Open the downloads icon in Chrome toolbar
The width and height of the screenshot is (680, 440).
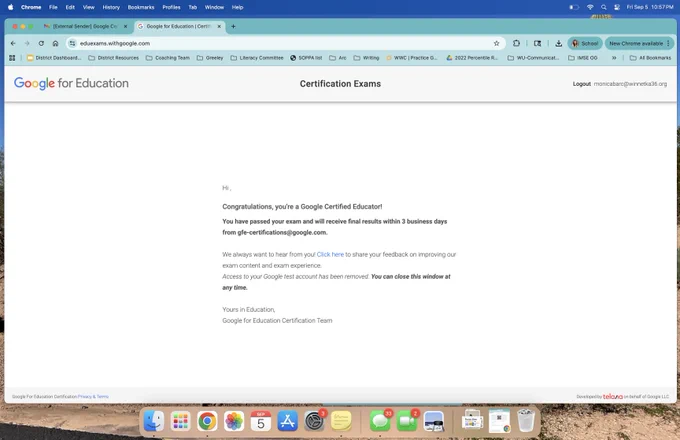[559, 43]
